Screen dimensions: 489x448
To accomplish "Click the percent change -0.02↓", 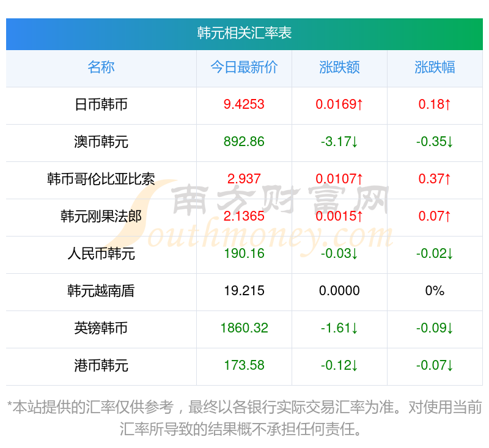I will (435, 254).
